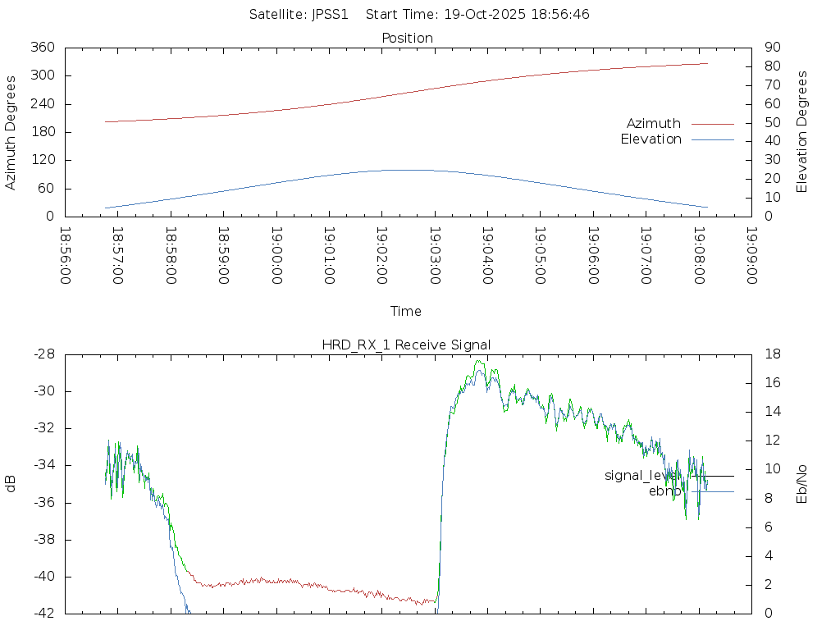
Task: Click the Azimuth Degrees axis label
Action: pyautogui.click(x=11, y=133)
